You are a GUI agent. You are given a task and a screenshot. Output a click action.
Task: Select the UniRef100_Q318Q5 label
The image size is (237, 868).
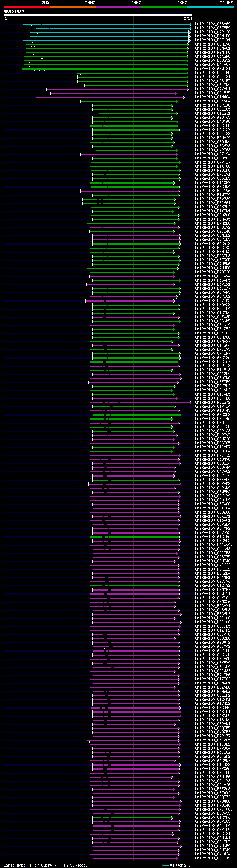[213, 110]
